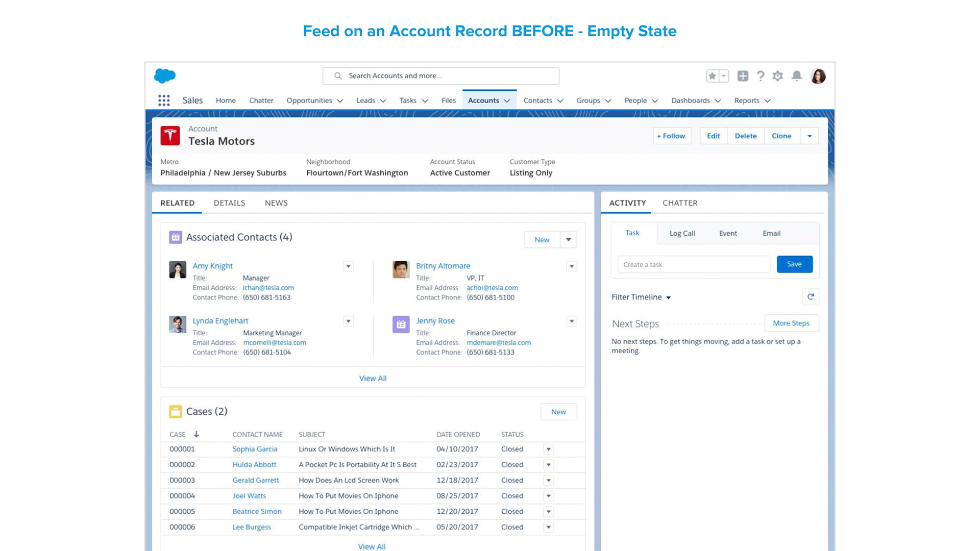The width and height of the screenshot is (980, 551).
Task: Click Lynda Englehart's photo
Action: 177,324
